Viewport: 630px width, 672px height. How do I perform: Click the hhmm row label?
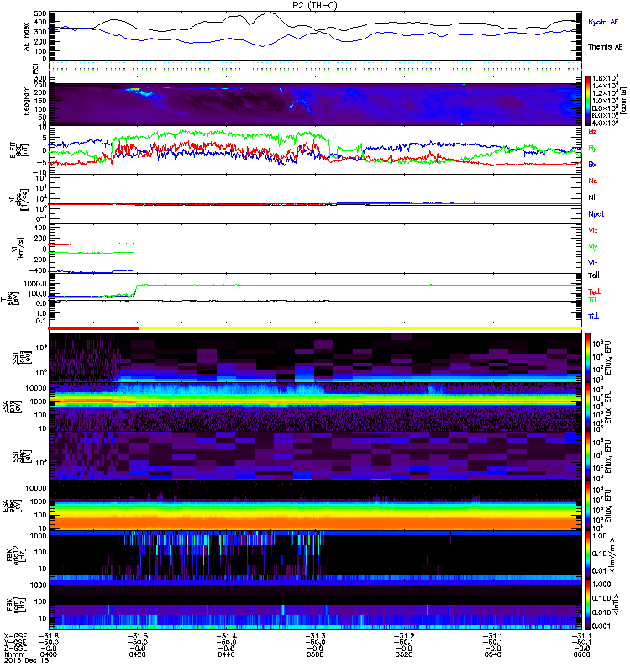pyautogui.click(x=14, y=654)
